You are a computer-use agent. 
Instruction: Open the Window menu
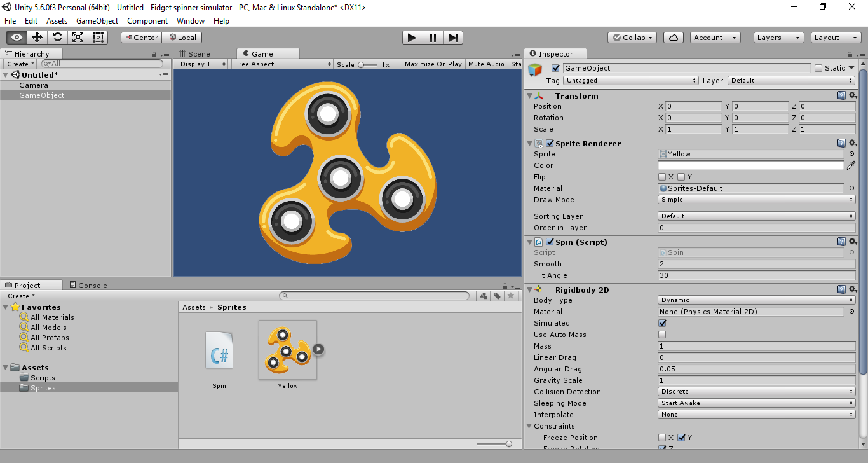tap(191, 21)
